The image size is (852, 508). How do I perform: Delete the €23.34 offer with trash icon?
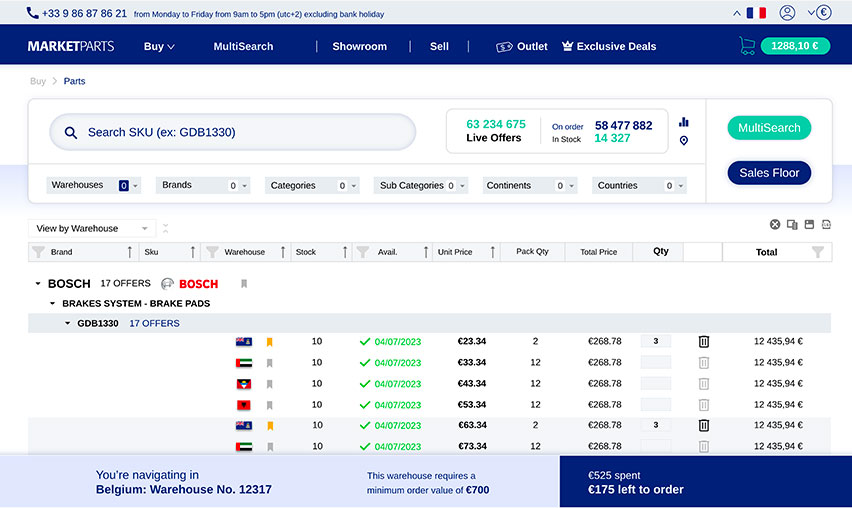pos(703,342)
